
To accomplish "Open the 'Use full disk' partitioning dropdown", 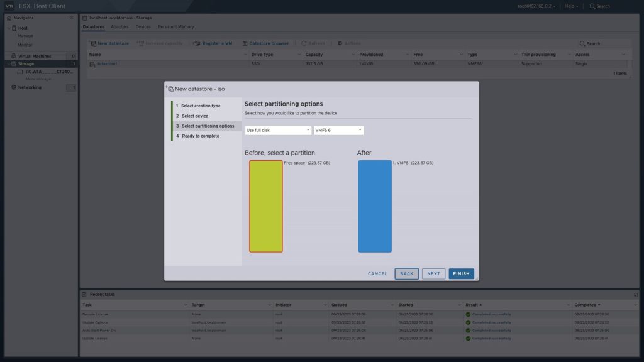I will (x=278, y=130).
